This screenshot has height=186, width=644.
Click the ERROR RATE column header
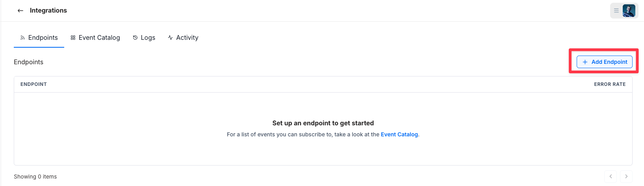(x=610, y=84)
